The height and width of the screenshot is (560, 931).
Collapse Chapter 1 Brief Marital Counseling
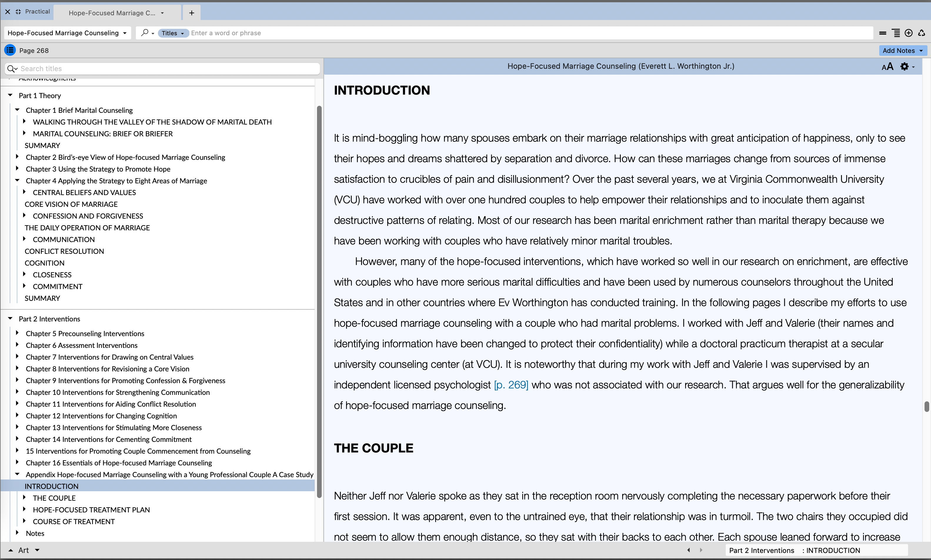tap(17, 110)
